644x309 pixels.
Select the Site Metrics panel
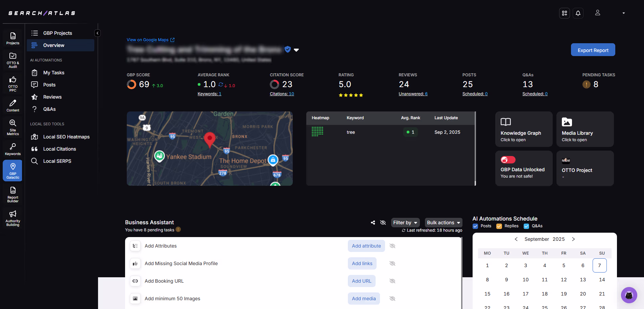(13, 127)
